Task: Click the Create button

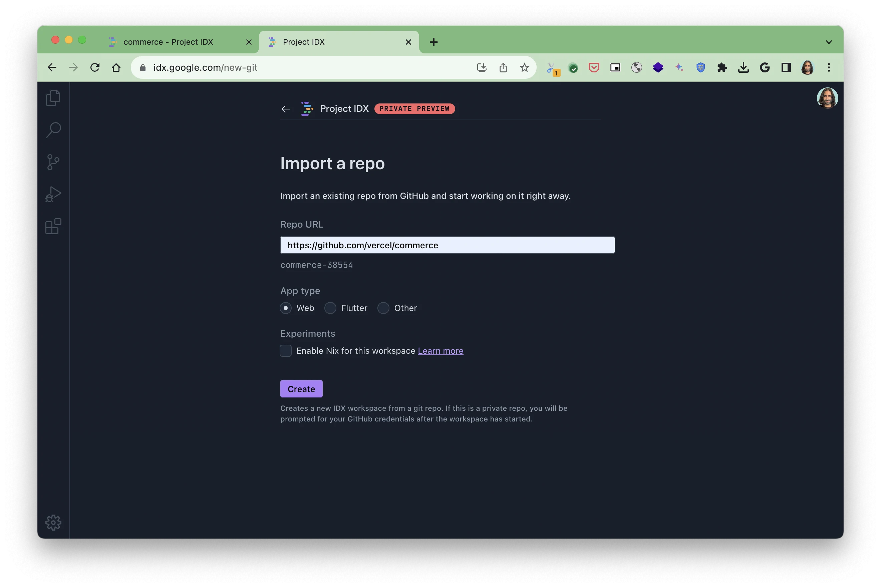Action: click(x=301, y=389)
